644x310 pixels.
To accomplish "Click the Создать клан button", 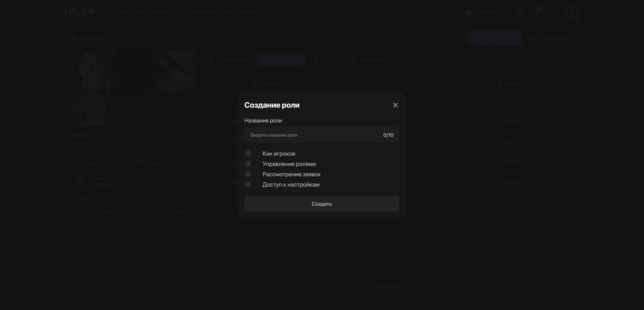I will (495, 38).
